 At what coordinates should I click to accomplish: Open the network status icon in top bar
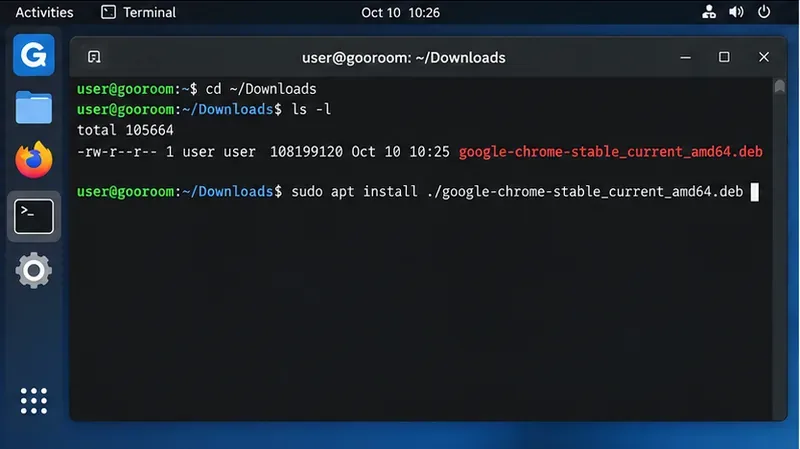[709, 12]
